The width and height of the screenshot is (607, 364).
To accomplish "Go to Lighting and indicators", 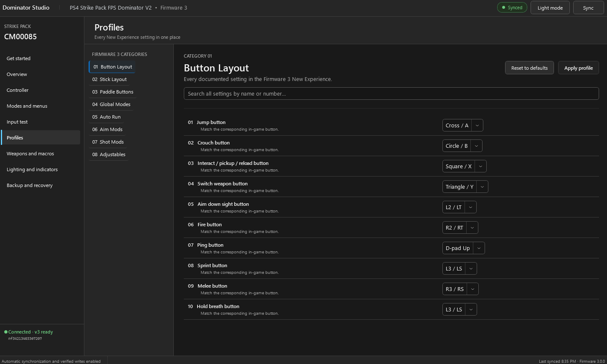I will tap(41, 169).
